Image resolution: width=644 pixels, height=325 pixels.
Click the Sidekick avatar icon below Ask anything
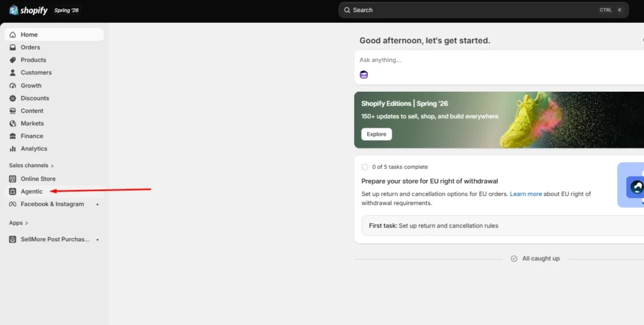point(364,75)
